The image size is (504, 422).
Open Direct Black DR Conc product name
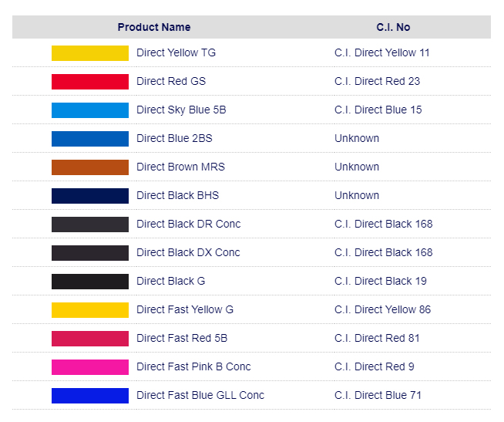pyautogui.click(x=188, y=224)
